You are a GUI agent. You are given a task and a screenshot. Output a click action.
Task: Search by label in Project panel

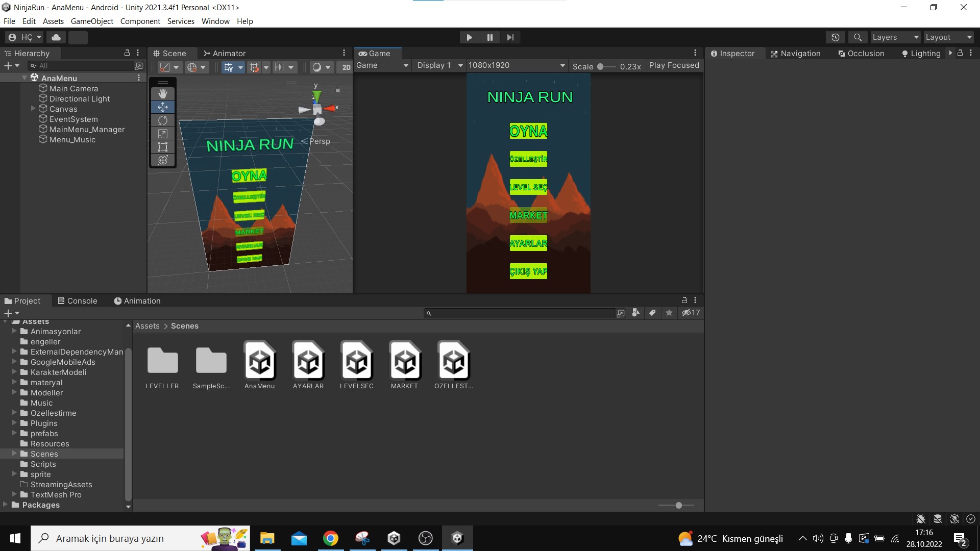click(652, 313)
